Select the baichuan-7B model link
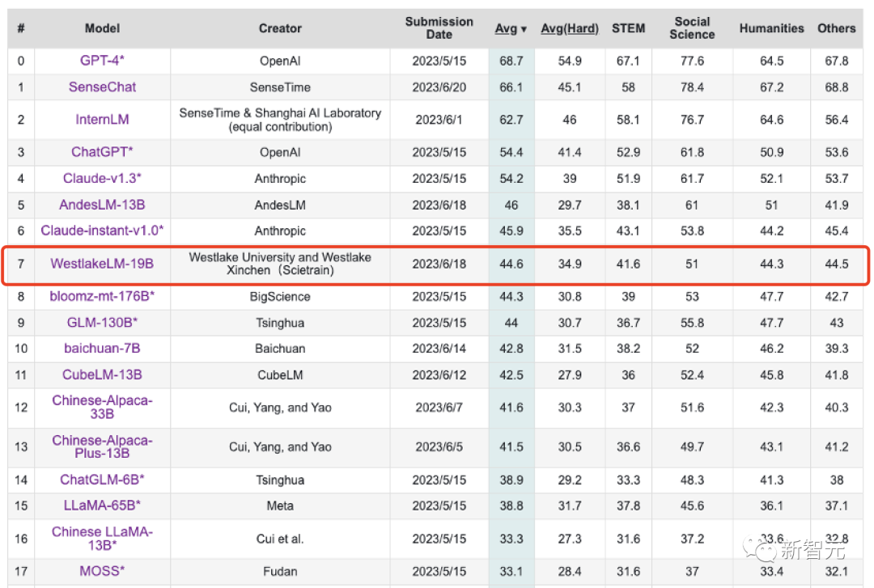 tap(102, 349)
